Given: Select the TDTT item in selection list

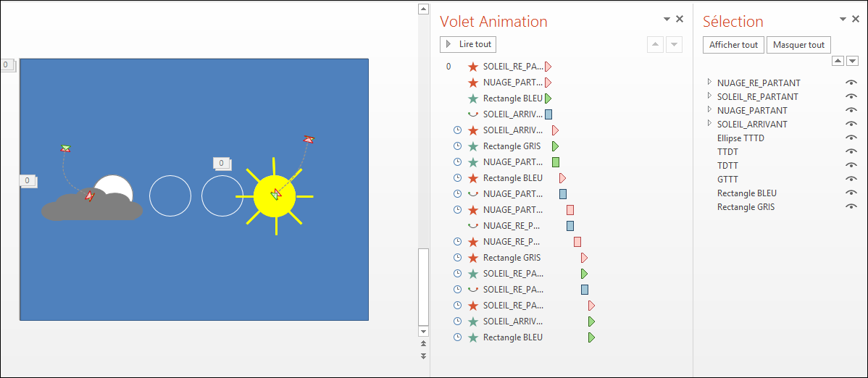Looking at the screenshot, I should coord(728,166).
